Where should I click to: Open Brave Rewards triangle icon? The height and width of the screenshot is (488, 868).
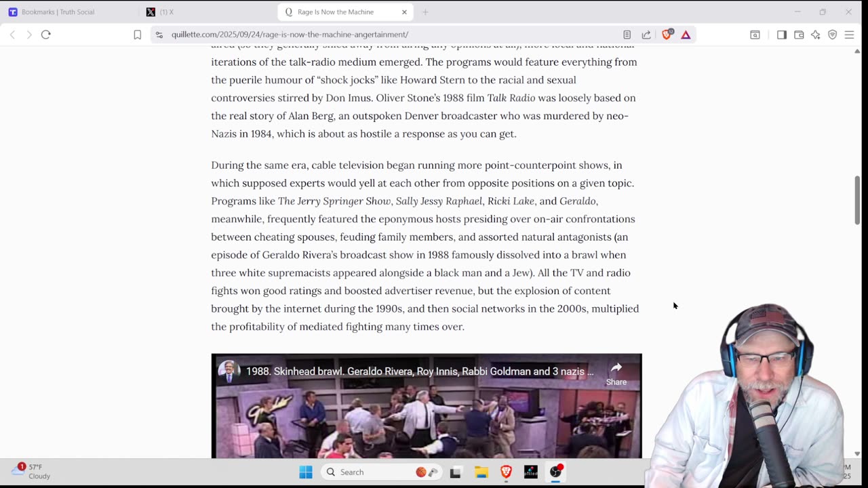(x=686, y=35)
